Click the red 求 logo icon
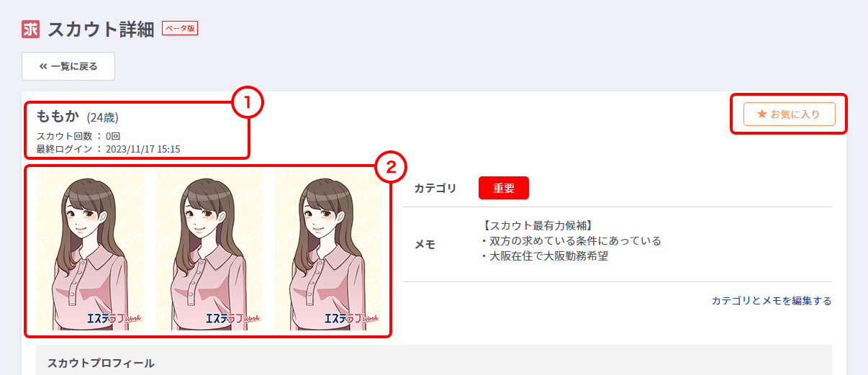The image size is (868, 375). click(x=30, y=30)
